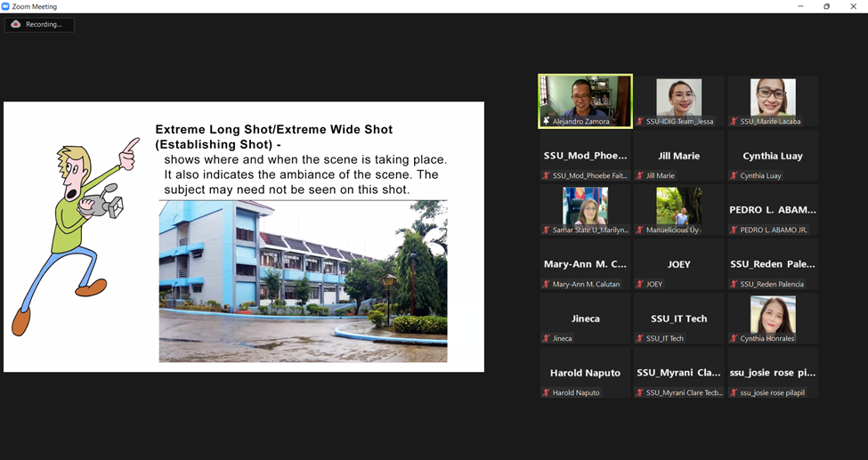The width and height of the screenshot is (868, 460).
Task: Click the muted mic icon for SSU_IT Tech
Action: click(640, 338)
